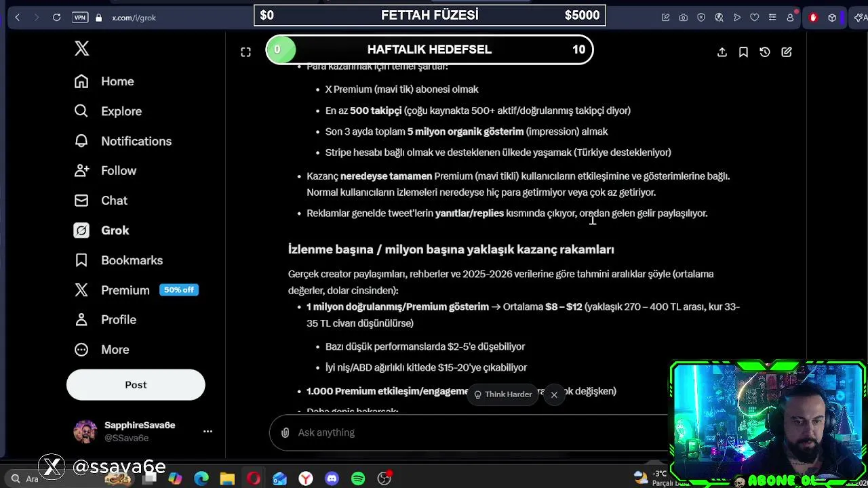Open Notifications from the sidebar

click(x=123, y=141)
